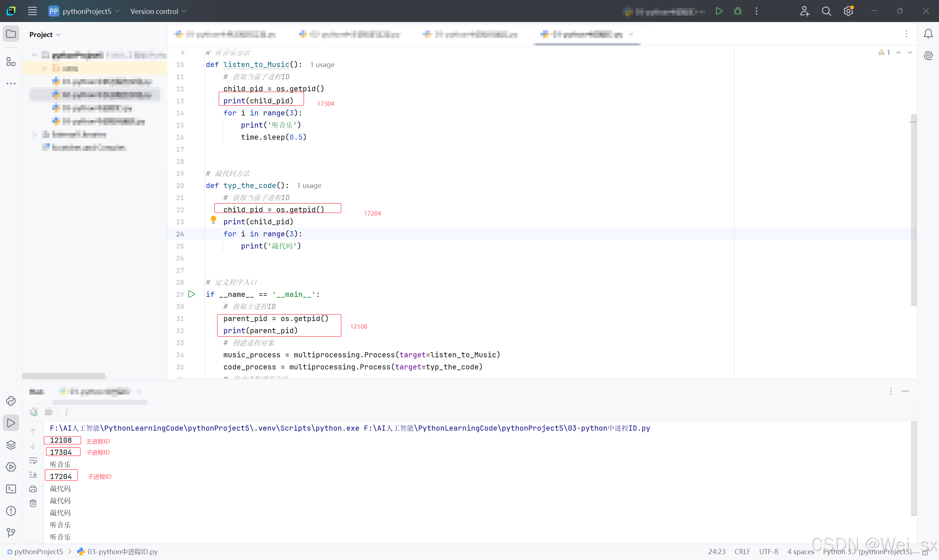Open the Terminal tool window
Screen dimensions: 939x560
pyautogui.click(x=11, y=489)
